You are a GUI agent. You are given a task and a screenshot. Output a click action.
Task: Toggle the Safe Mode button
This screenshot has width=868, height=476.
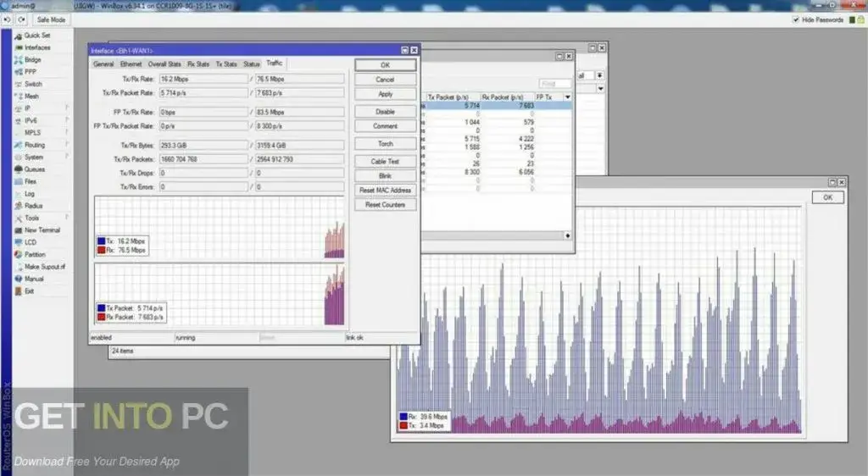tap(51, 19)
